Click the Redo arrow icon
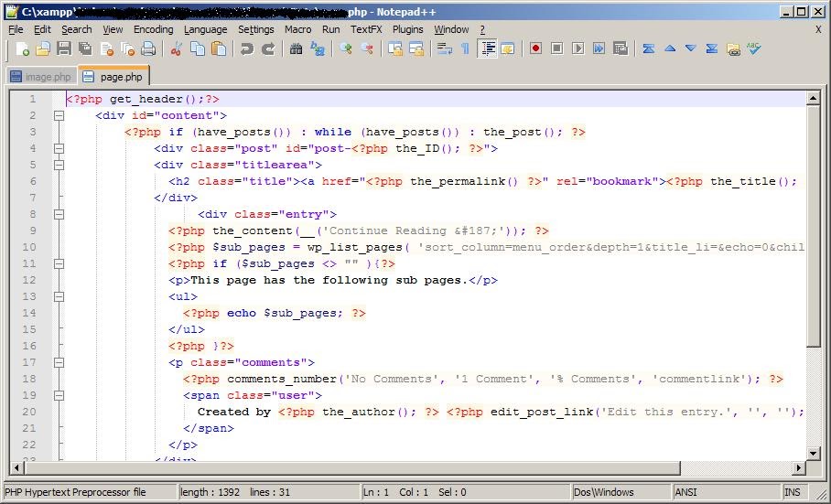Image resolution: width=831 pixels, height=504 pixels. (267, 48)
